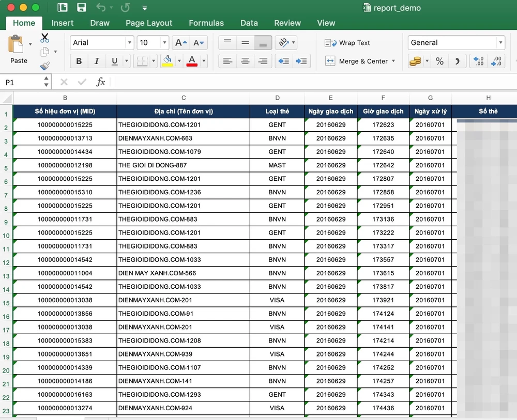Open the General number format dropdown

[500, 43]
